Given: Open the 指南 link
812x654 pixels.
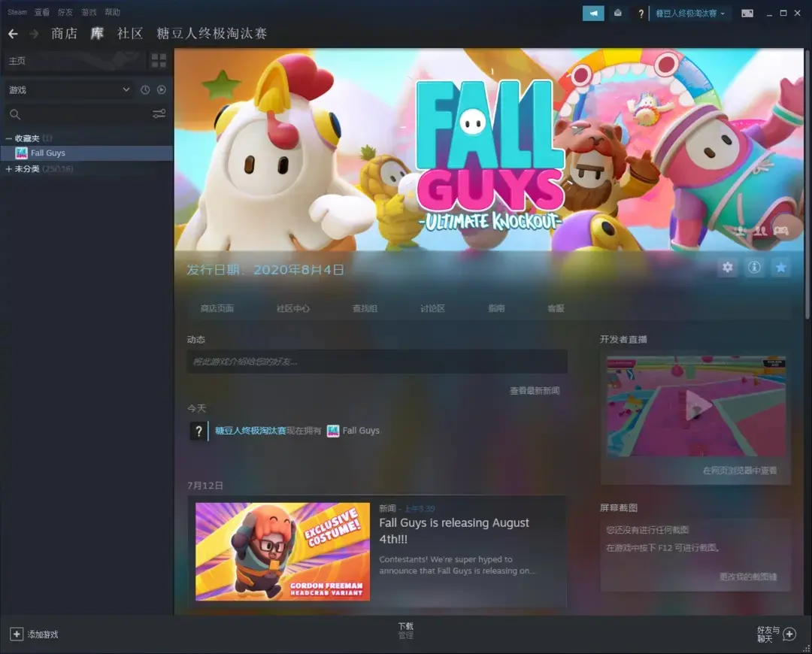Looking at the screenshot, I should coord(496,309).
